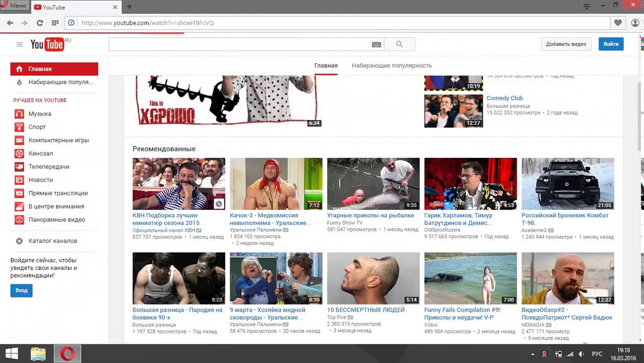Select Набирающие популярность in sidebar
This screenshot has height=363, width=644.
pos(54,82)
